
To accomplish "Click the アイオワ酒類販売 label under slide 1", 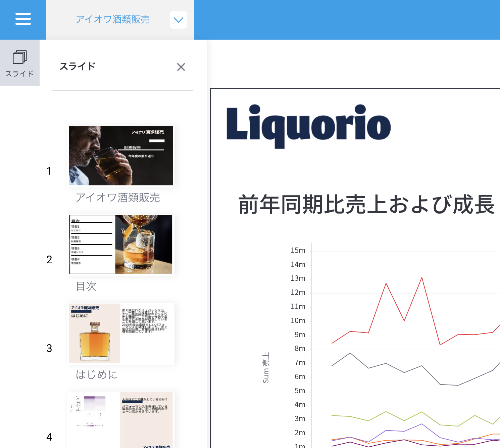I will [118, 197].
